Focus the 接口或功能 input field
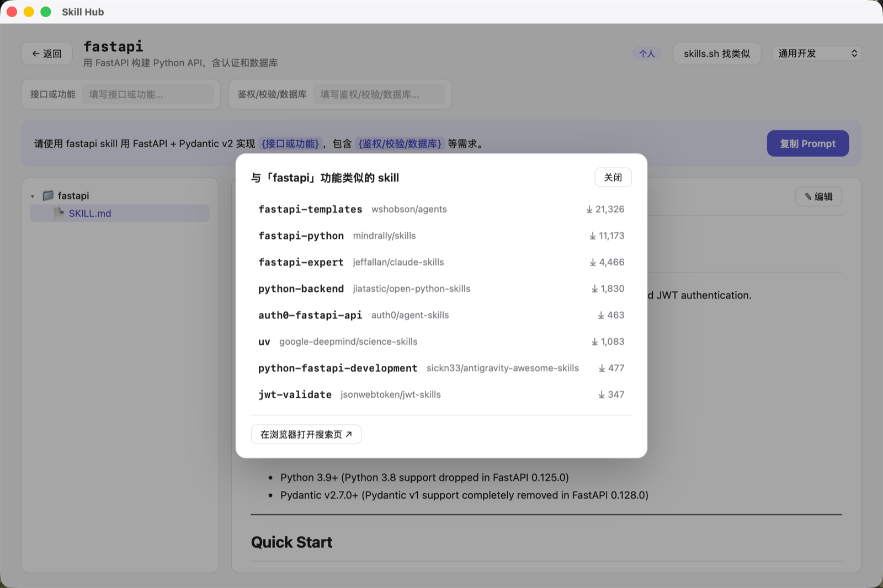Viewport: 883px width, 588px height. (x=148, y=94)
